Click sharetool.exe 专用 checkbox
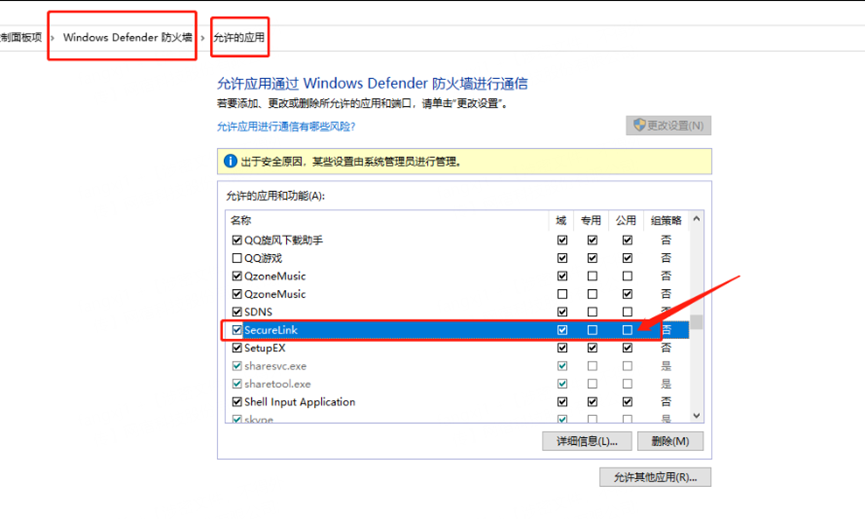 [x=592, y=383]
